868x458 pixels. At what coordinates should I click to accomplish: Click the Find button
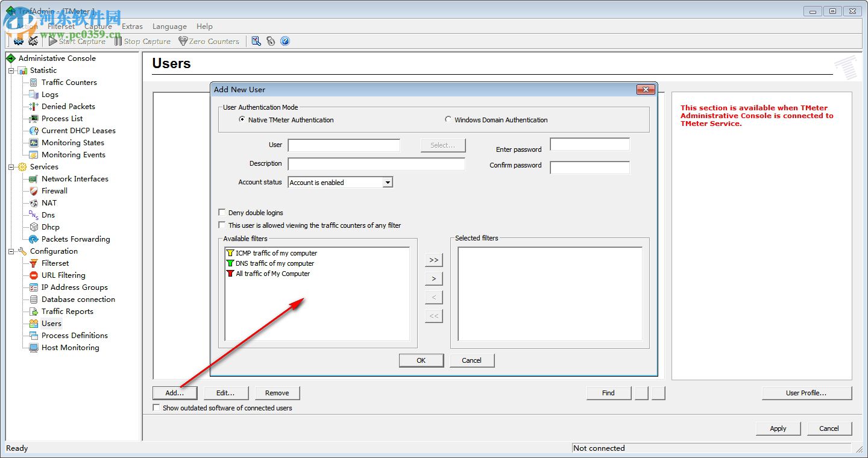click(609, 393)
